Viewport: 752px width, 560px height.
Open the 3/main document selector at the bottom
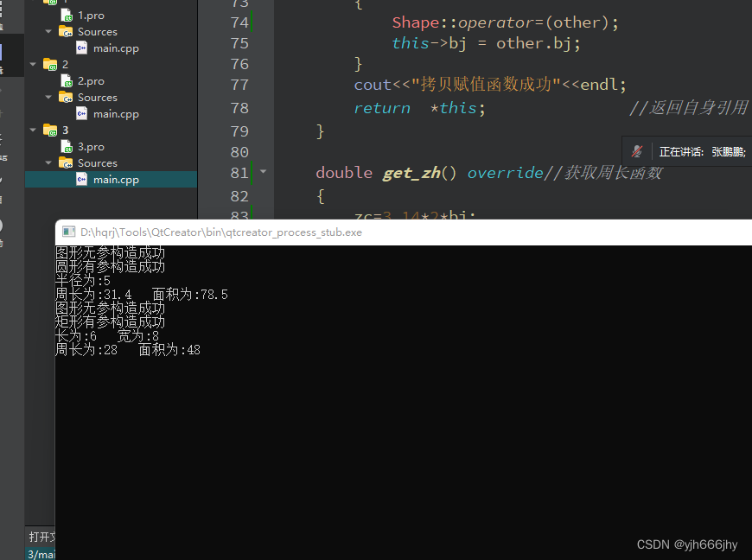tap(41, 554)
